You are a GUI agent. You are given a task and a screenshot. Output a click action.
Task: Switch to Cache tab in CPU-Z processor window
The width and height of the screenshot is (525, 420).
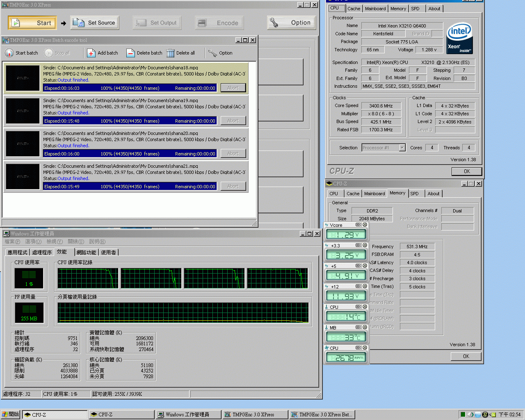[x=354, y=9]
